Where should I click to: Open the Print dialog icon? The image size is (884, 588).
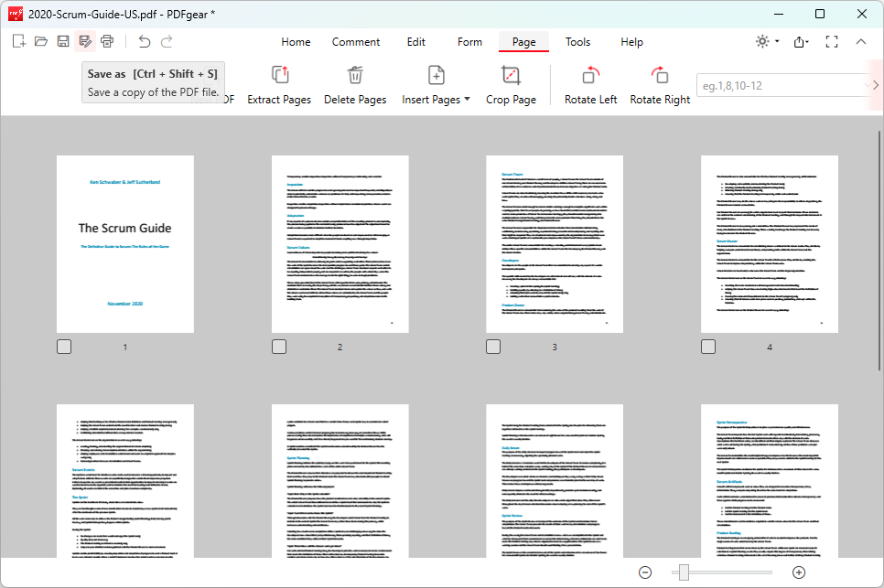[107, 40]
